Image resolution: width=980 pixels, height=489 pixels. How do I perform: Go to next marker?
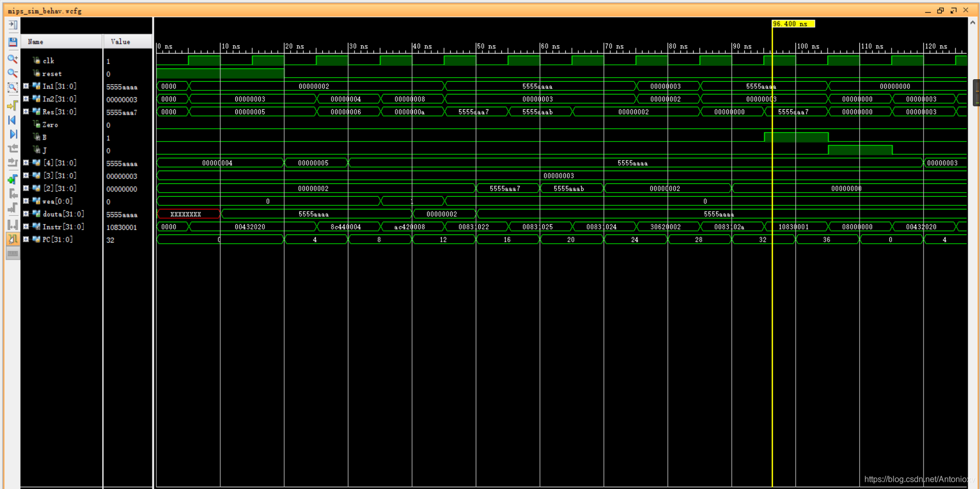tap(13, 208)
